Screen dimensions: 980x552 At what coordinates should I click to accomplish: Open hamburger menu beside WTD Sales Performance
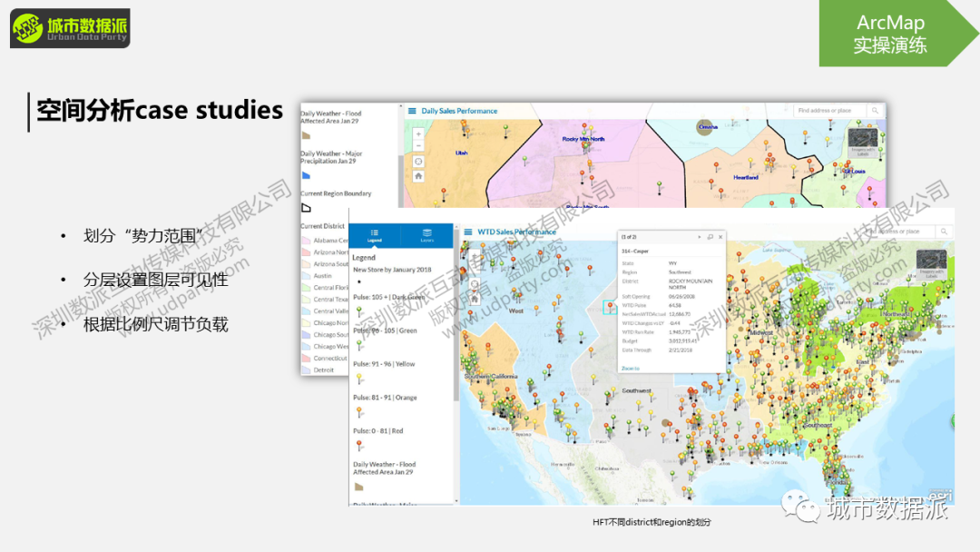click(467, 232)
